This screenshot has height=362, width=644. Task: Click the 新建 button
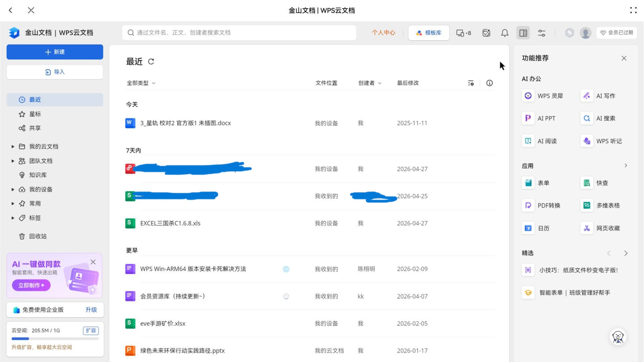pyautogui.click(x=55, y=52)
